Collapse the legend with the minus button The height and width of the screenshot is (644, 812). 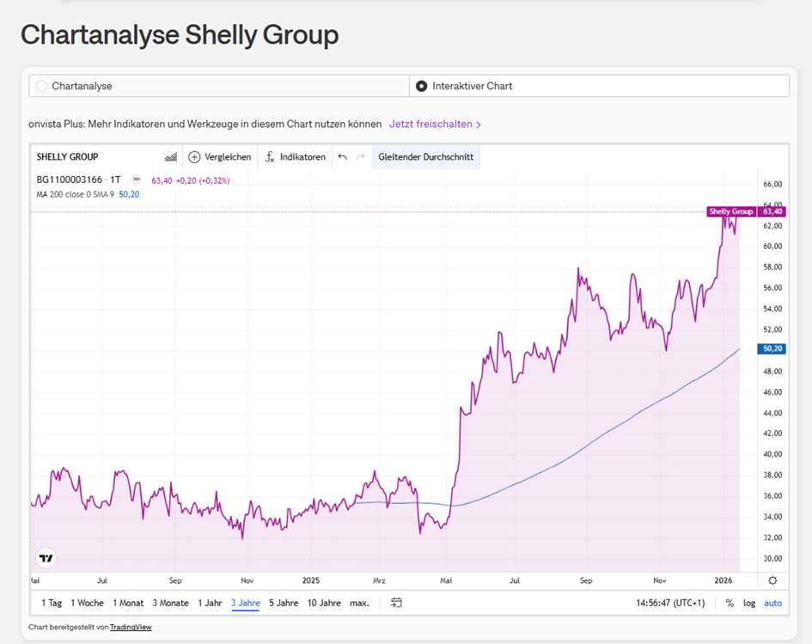point(136,180)
